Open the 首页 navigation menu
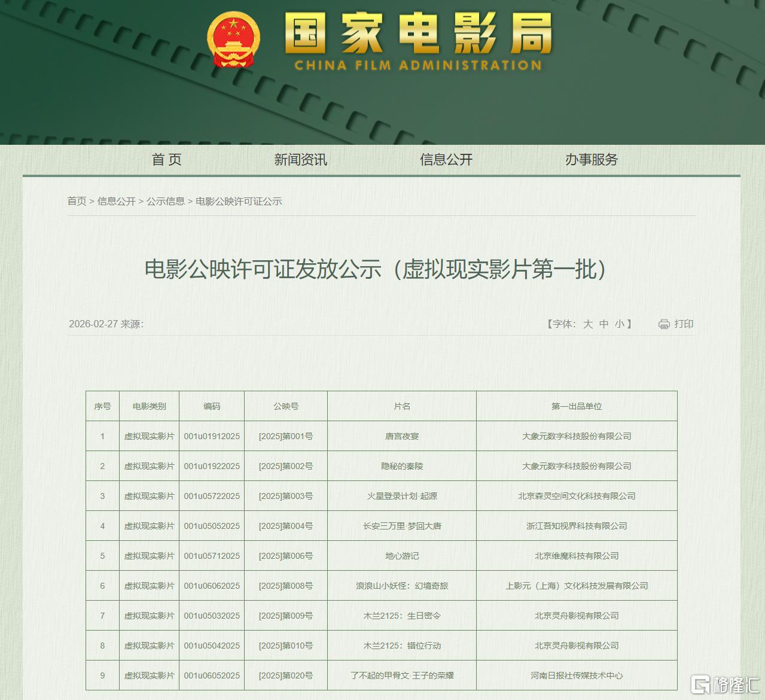Image resolution: width=765 pixels, height=700 pixels. [x=166, y=160]
